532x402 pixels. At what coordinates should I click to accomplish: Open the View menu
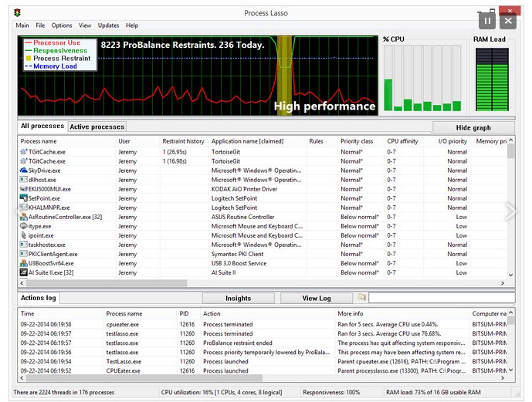coord(85,25)
